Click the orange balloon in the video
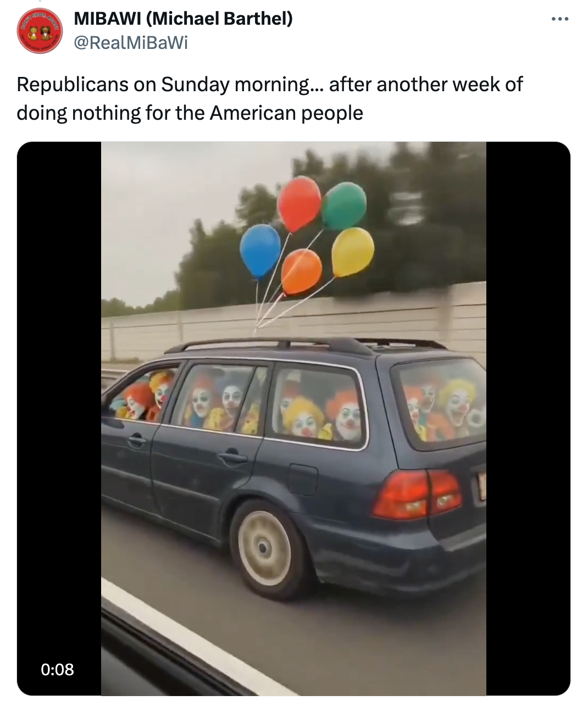 [x=301, y=271]
